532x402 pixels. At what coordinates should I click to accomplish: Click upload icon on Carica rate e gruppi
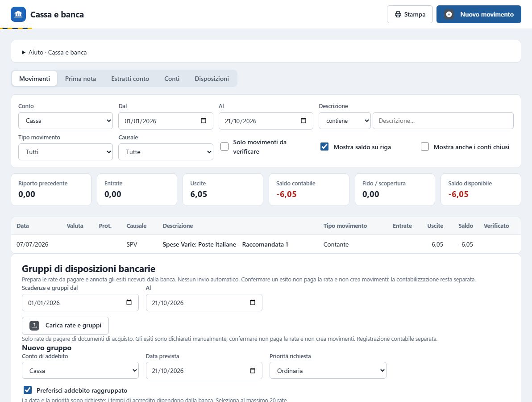[x=34, y=325]
